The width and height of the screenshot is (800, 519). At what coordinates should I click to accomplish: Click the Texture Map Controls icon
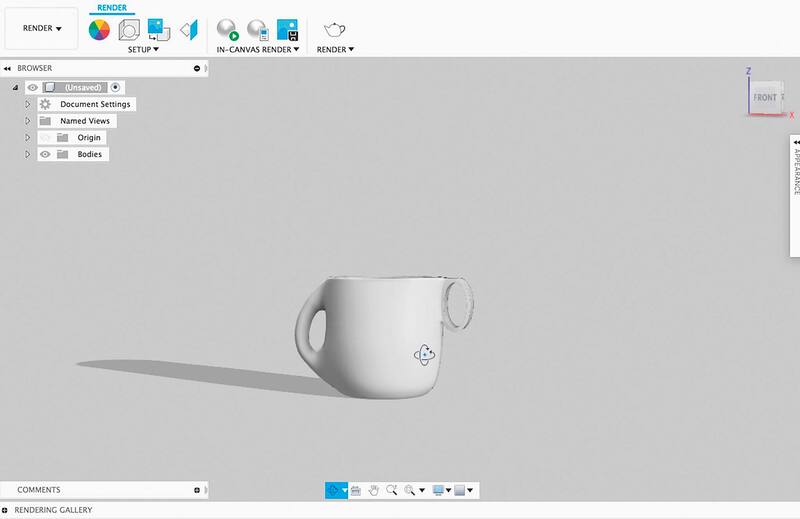click(189, 29)
